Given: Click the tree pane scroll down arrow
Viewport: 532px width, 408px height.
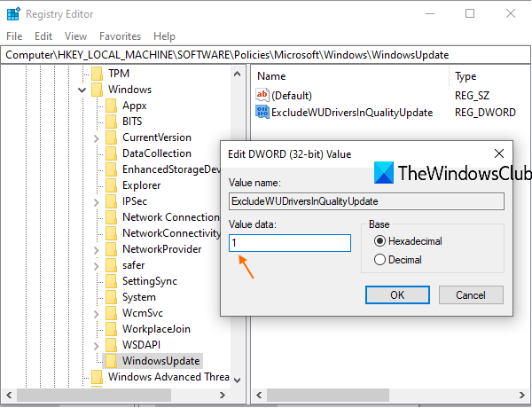Looking at the screenshot, I should (237, 380).
